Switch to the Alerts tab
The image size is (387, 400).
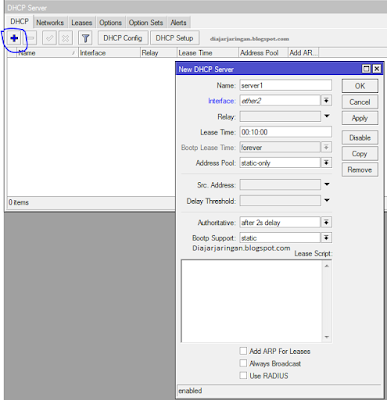178,23
